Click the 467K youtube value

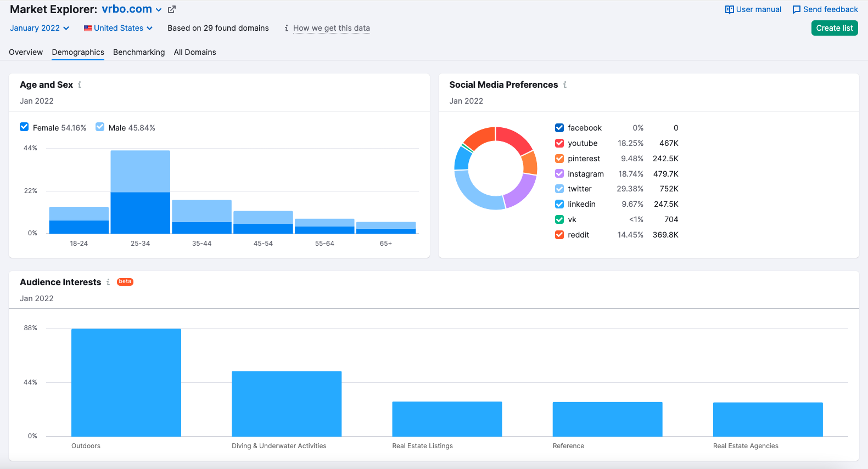click(669, 143)
